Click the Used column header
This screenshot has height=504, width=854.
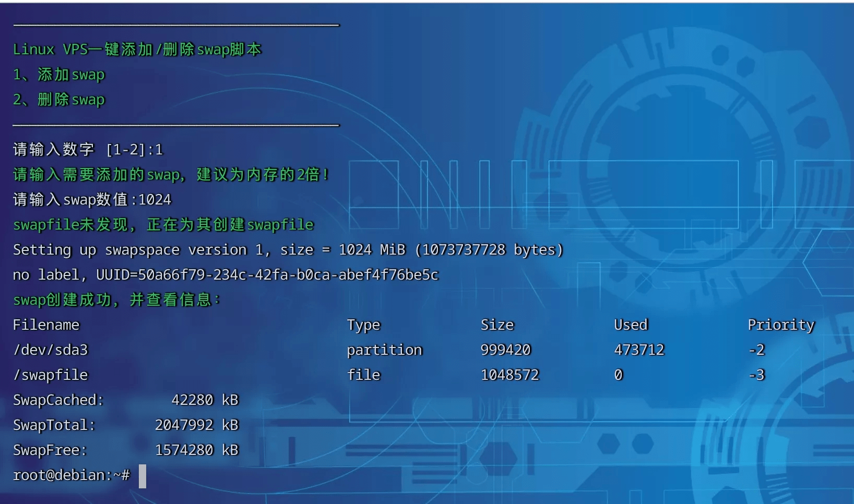coord(631,325)
